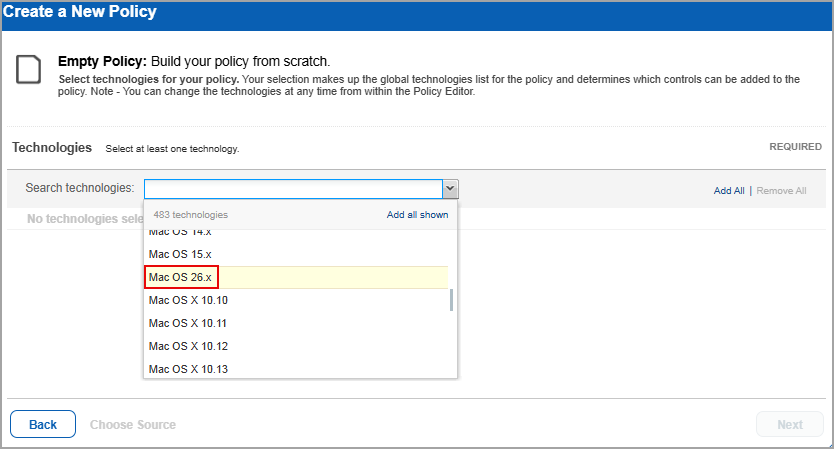The height and width of the screenshot is (449, 834).
Task: Choose Mac OS X 10.12 technology
Action: [188, 346]
